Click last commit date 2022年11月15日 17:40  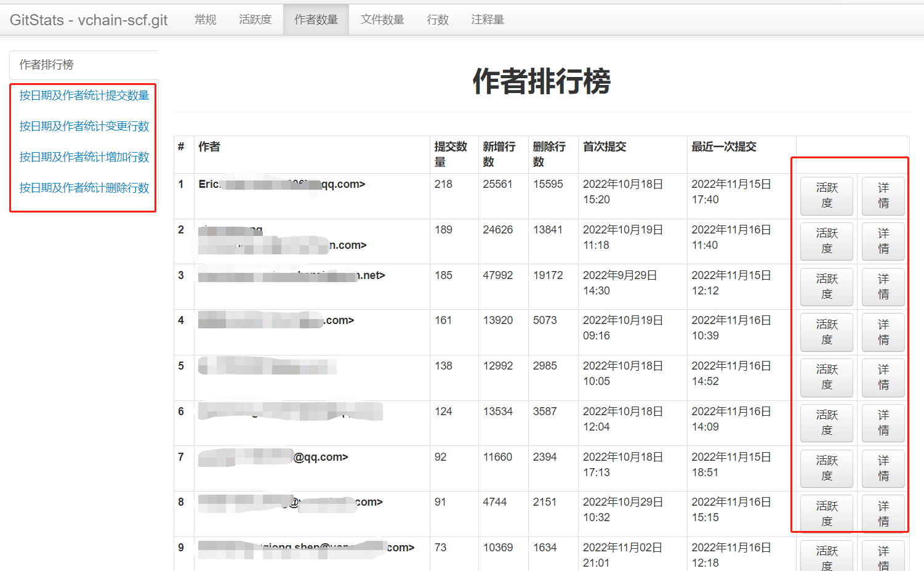click(x=731, y=192)
